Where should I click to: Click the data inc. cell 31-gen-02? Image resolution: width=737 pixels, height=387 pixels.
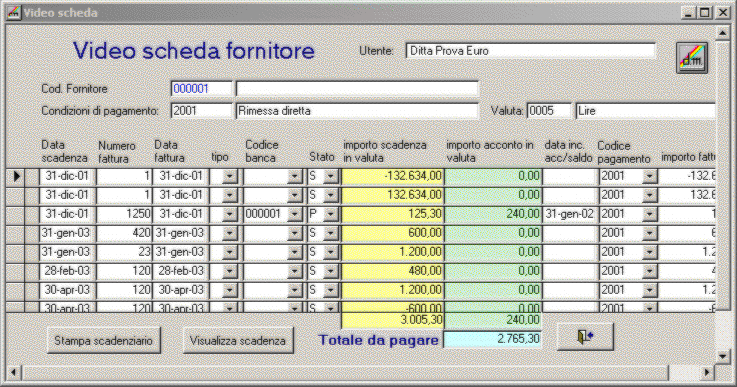[570, 214]
